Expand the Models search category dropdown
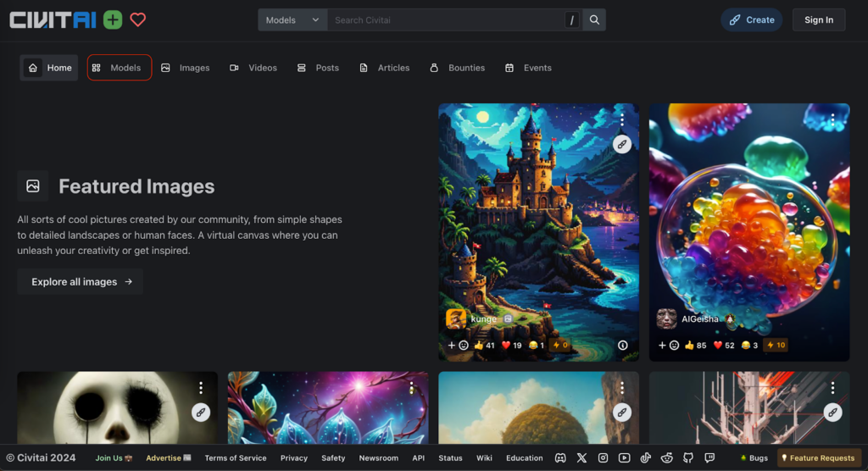Screen dimensions: 868x471 click(292, 19)
